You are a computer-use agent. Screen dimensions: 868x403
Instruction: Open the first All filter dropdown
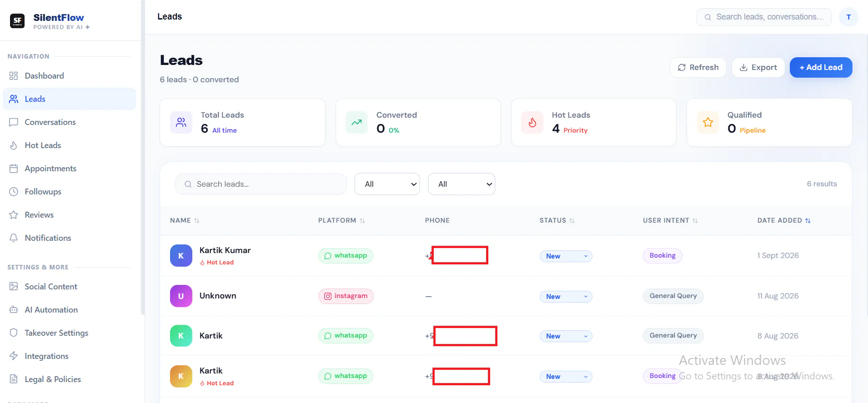tap(387, 184)
